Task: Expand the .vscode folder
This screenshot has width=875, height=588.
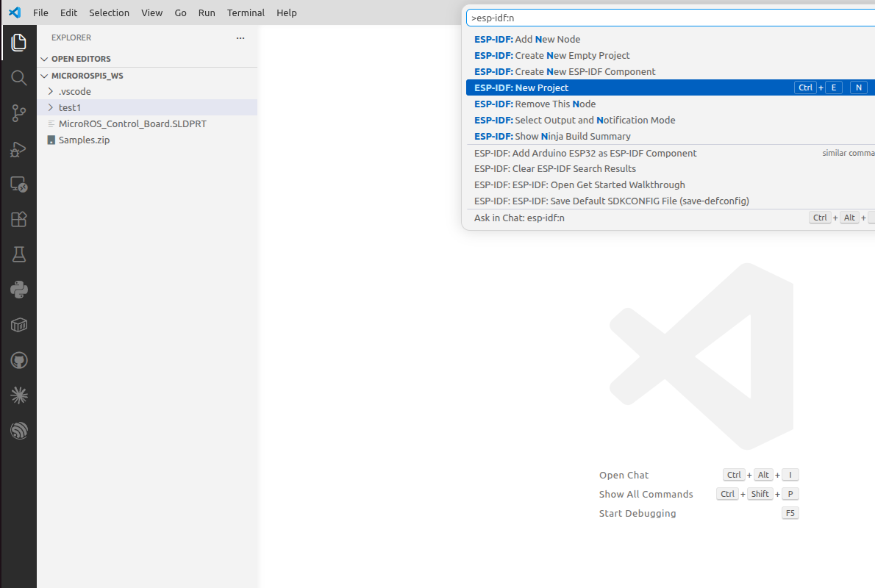Action: (x=51, y=91)
